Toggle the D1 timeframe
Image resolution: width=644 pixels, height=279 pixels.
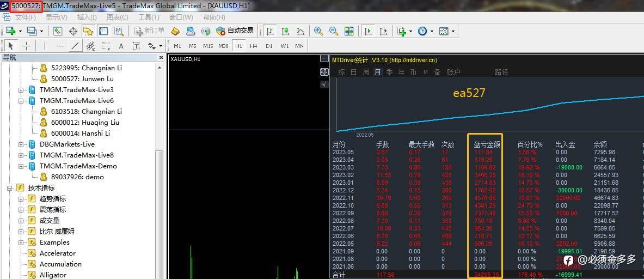(x=269, y=46)
